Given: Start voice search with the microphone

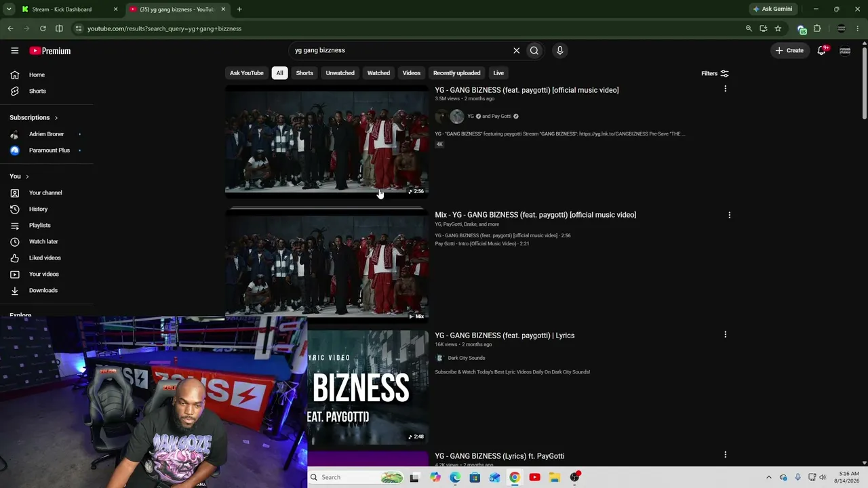Looking at the screenshot, I should pos(559,50).
